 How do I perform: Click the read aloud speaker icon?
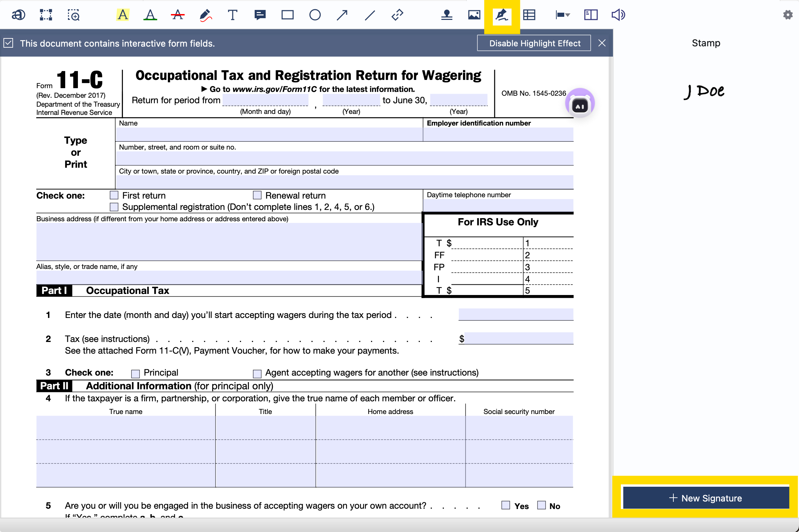[x=618, y=15]
